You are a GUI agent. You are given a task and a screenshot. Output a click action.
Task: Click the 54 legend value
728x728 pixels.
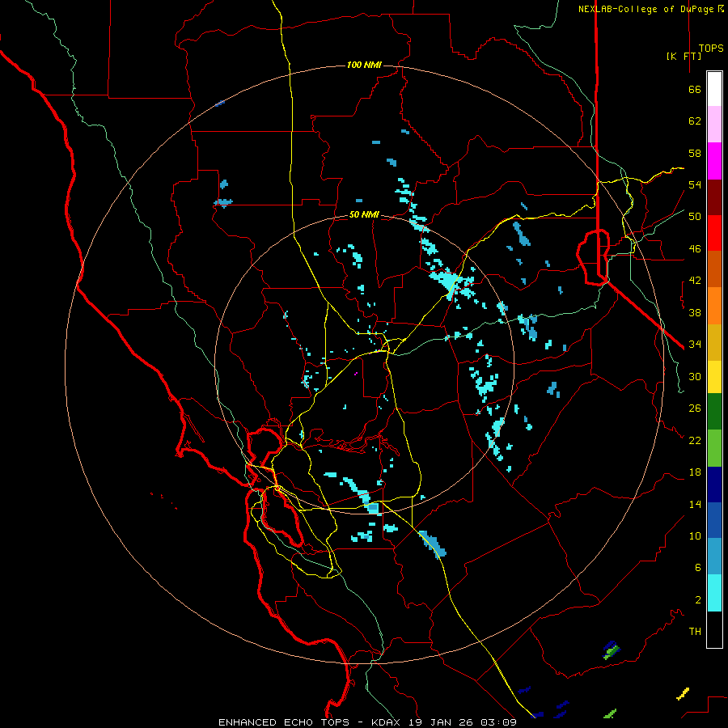(695, 184)
